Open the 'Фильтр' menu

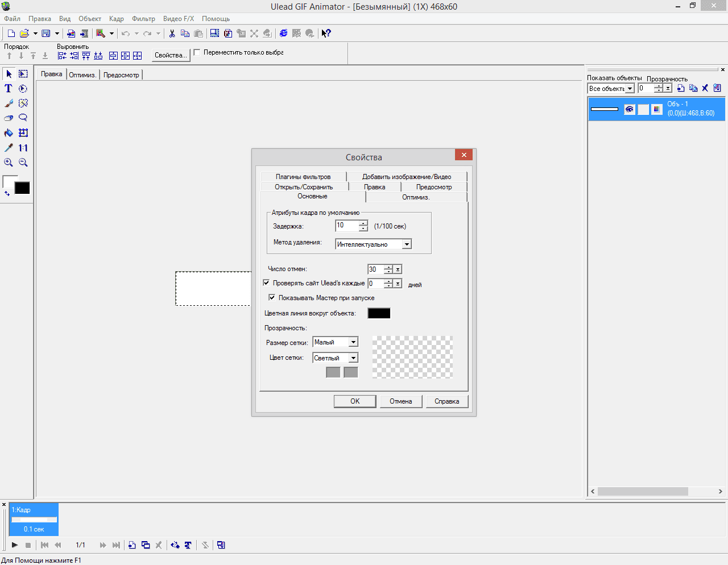click(143, 19)
